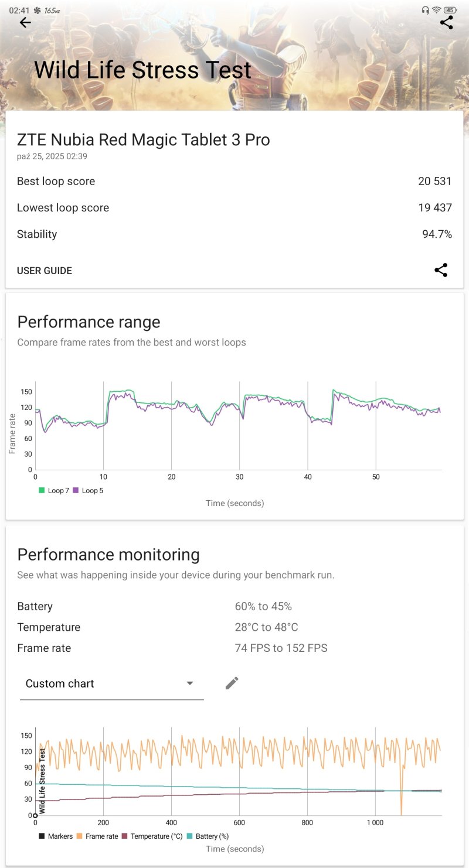Tap the Wild Life Stress Test title
The image size is (469, 868).
pyautogui.click(x=142, y=70)
